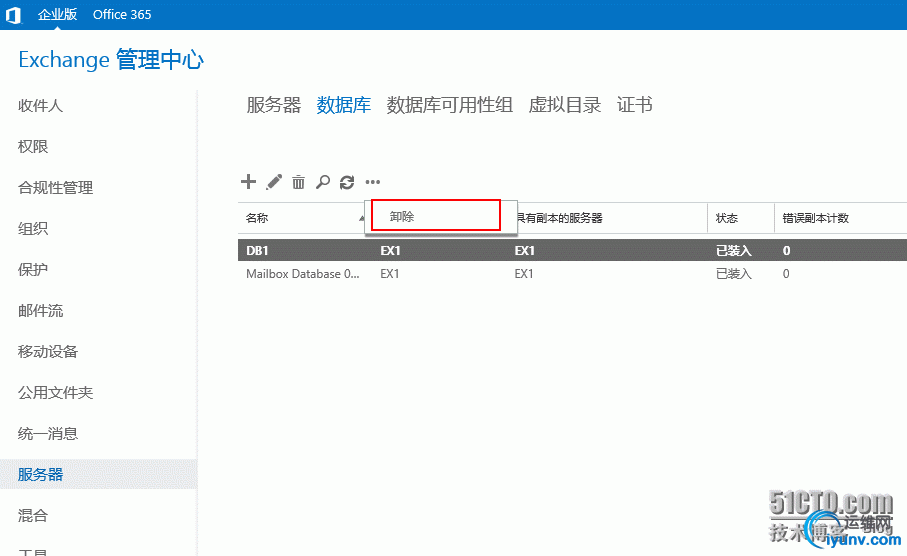Click 已装入 status in DB1 row

(733, 251)
